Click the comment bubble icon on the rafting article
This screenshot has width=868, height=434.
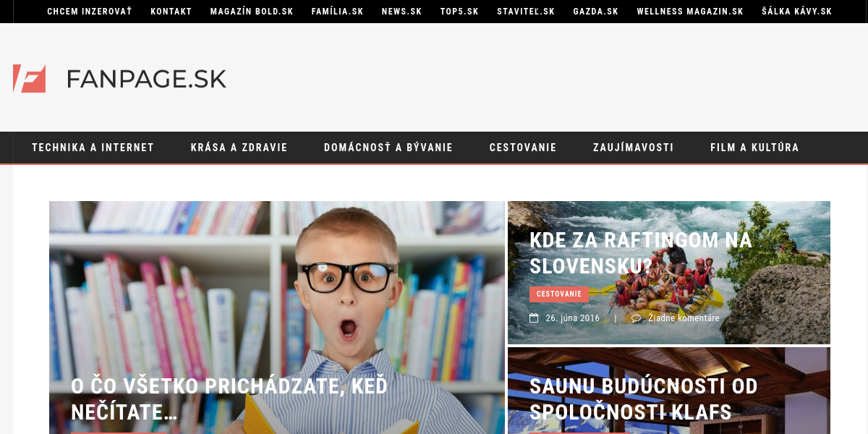click(x=636, y=318)
